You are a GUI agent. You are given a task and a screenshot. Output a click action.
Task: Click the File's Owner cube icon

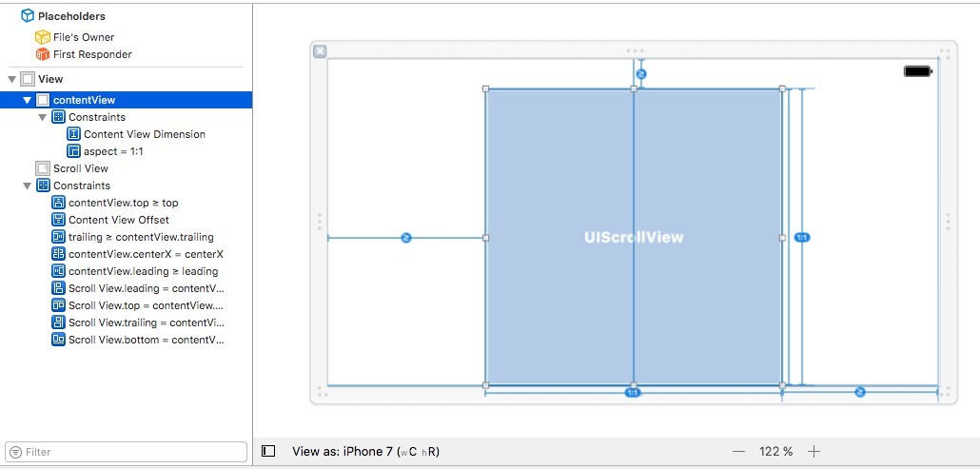42,37
